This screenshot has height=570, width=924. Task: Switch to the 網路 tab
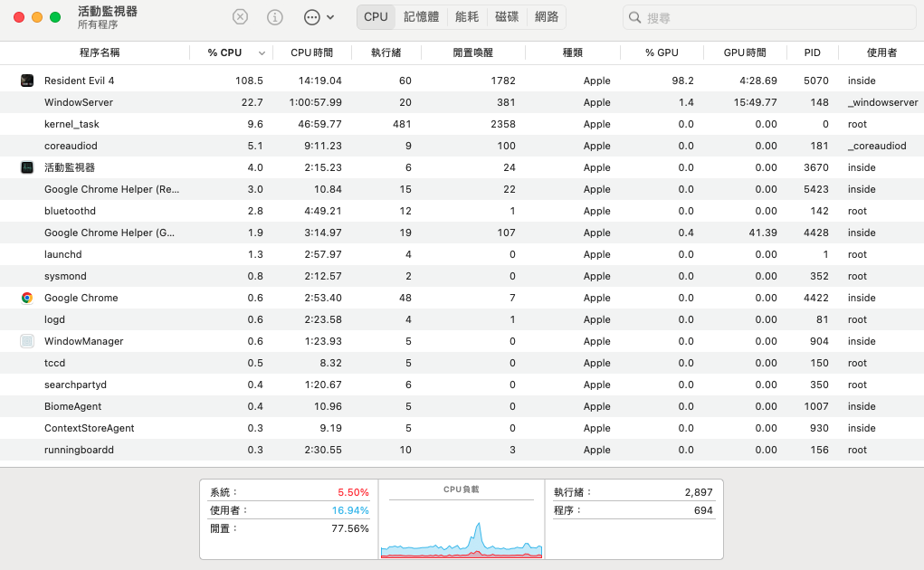tap(547, 17)
